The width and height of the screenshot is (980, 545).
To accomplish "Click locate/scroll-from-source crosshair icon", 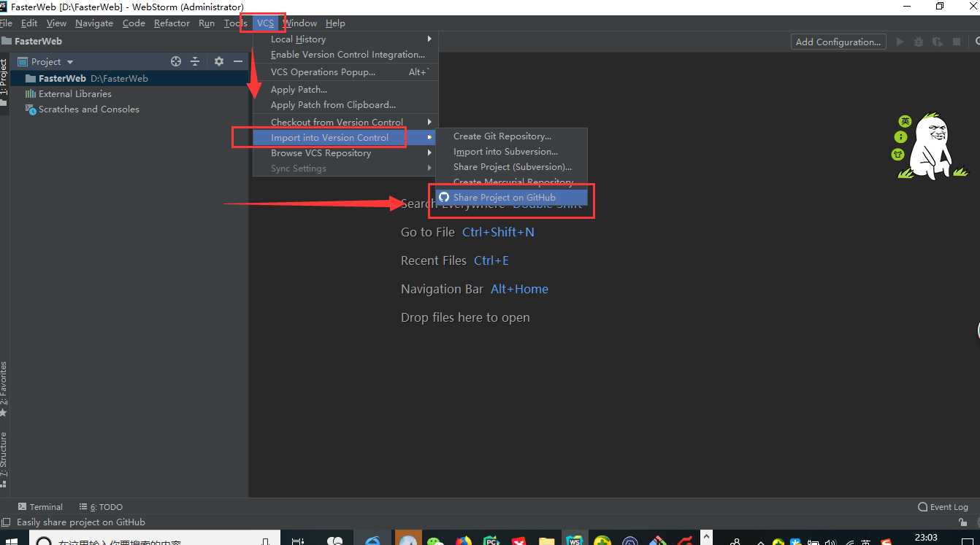I will click(175, 62).
